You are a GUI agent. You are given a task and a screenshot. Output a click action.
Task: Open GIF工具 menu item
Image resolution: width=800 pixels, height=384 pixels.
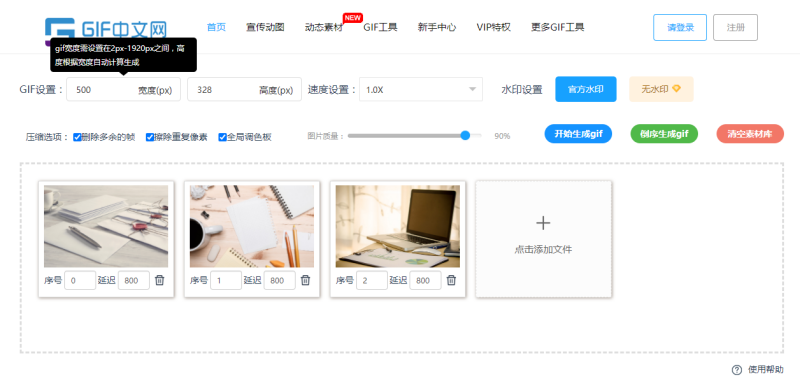[381, 28]
